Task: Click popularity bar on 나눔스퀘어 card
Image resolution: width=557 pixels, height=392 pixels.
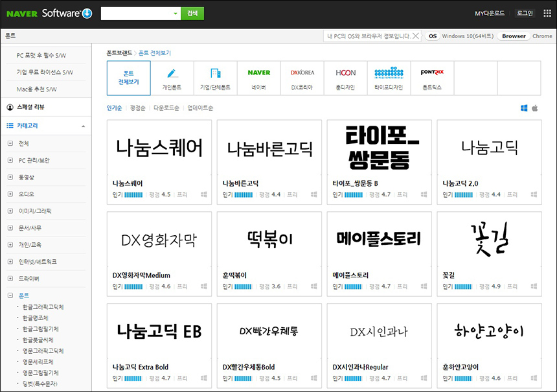Action: pyautogui.click(x=133, y=195)
